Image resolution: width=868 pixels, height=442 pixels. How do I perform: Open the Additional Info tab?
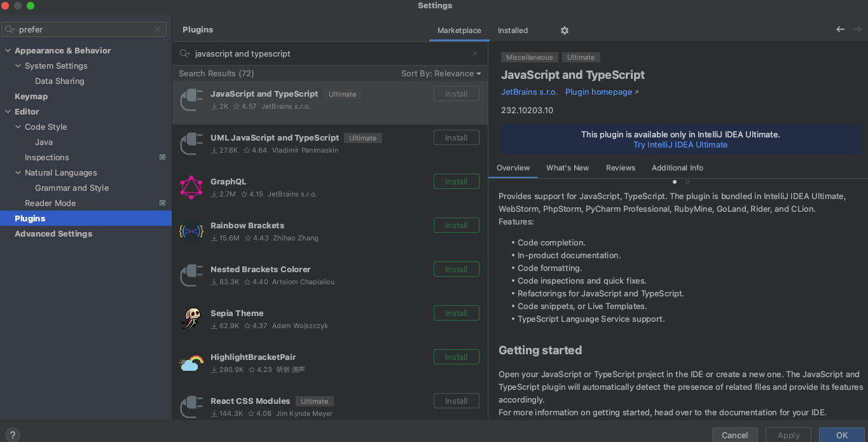click(x=677, y=168)
